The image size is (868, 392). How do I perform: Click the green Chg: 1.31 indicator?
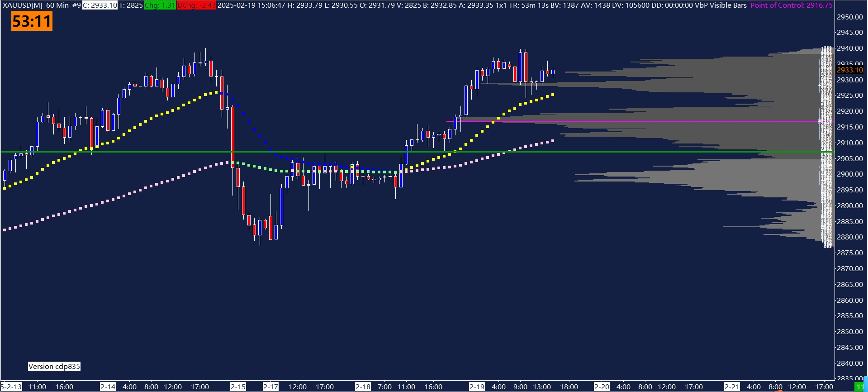click(160, 5)
